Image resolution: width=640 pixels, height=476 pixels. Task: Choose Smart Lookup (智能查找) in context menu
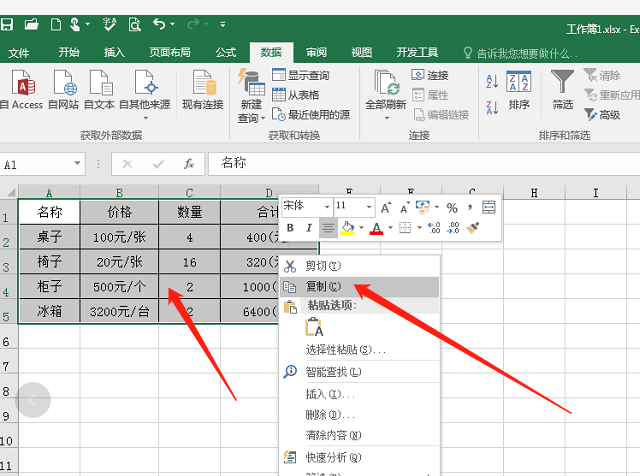click(360, 371)
